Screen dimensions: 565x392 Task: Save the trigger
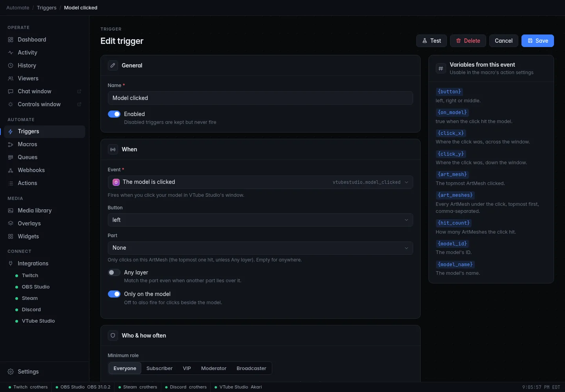coord(538,41)
